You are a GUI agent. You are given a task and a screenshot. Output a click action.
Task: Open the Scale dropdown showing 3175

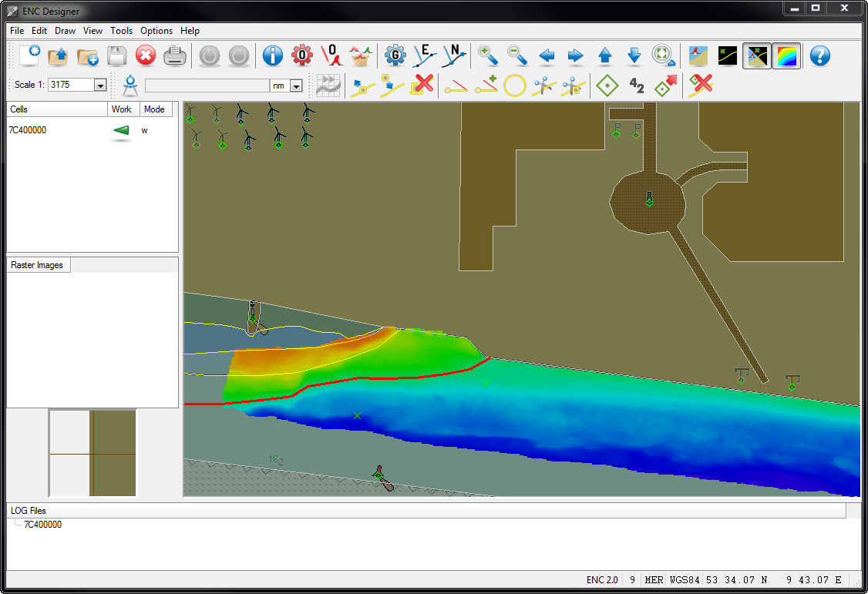click(x=99, y=86)
